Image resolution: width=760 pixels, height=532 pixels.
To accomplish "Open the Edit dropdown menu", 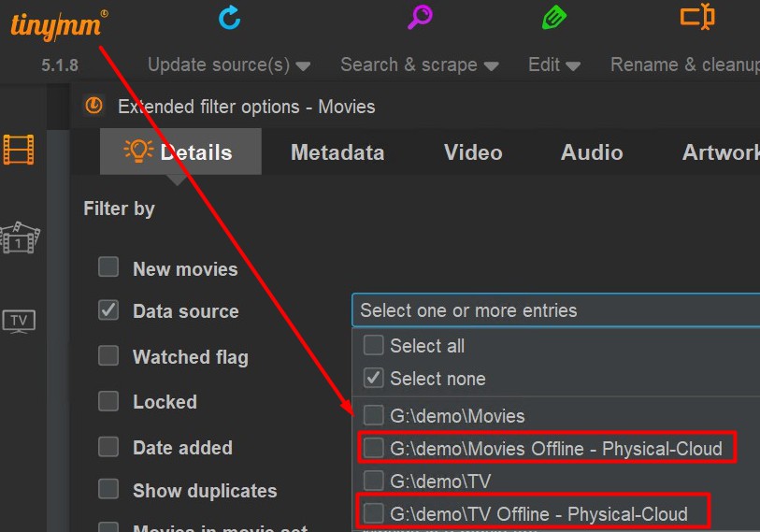I will 554,65.
